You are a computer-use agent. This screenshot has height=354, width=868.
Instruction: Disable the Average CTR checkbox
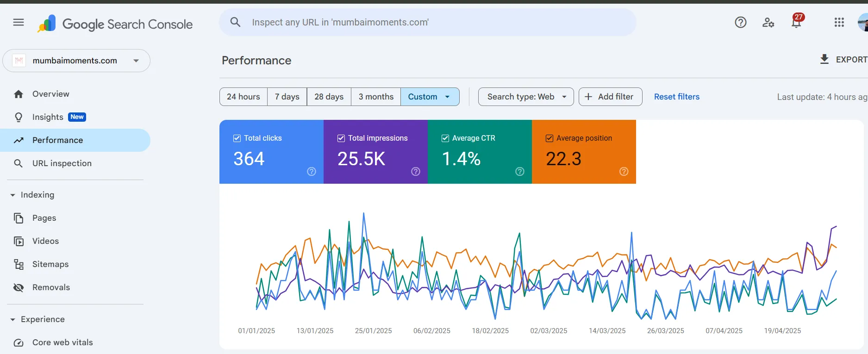pos(445,138)
